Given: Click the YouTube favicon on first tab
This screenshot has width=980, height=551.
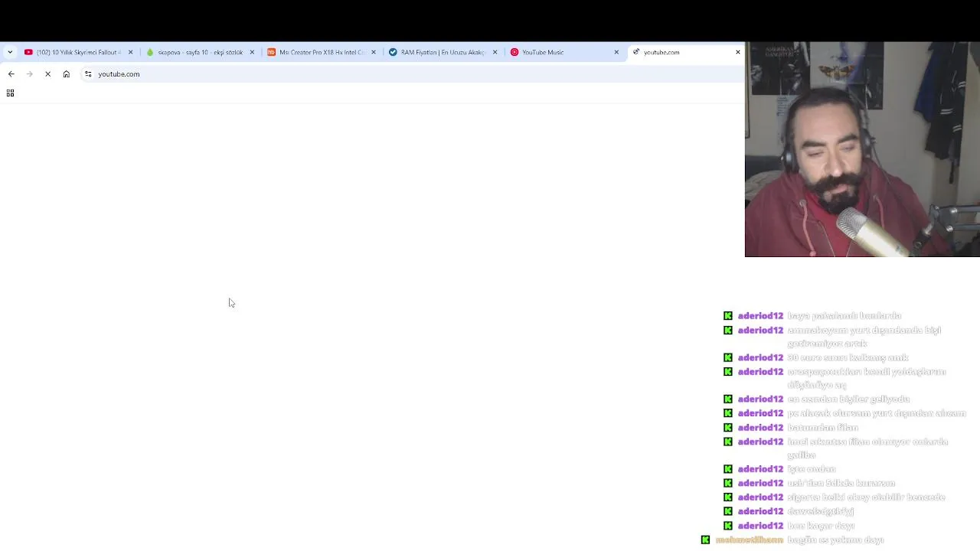Looking at the screenshot, I should 28,52.
